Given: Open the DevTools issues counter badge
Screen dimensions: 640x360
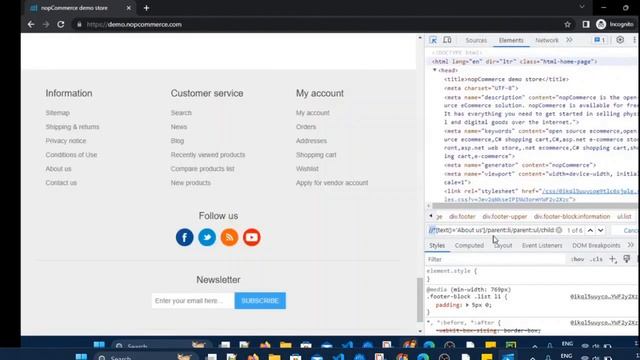Looking at the screenshot, I should point(600,40).
